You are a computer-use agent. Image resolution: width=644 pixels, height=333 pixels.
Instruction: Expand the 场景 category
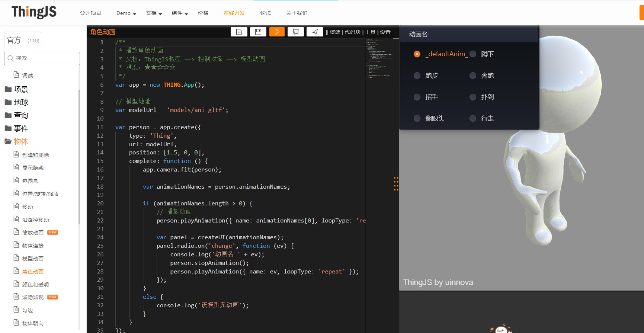point(21,89)
